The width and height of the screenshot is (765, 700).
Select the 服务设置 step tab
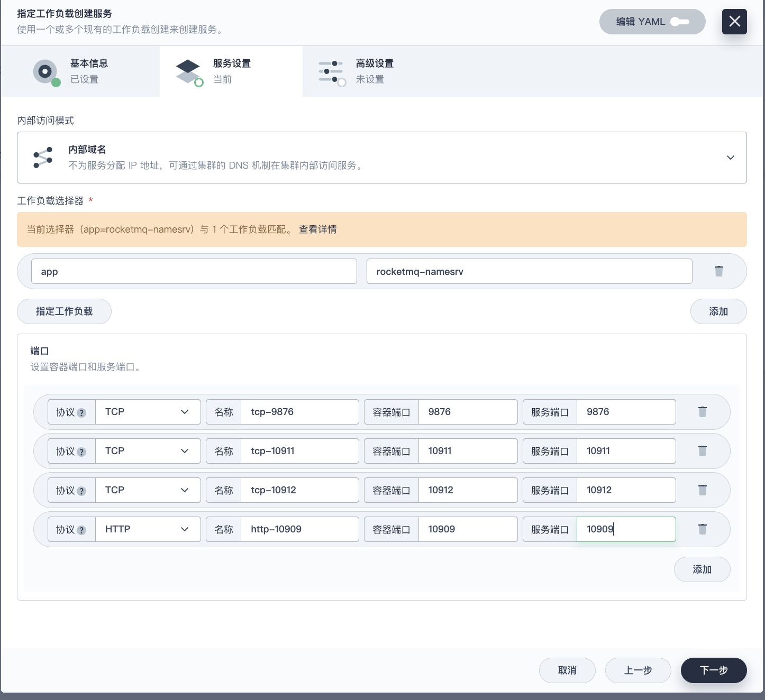tap(231, 71)
